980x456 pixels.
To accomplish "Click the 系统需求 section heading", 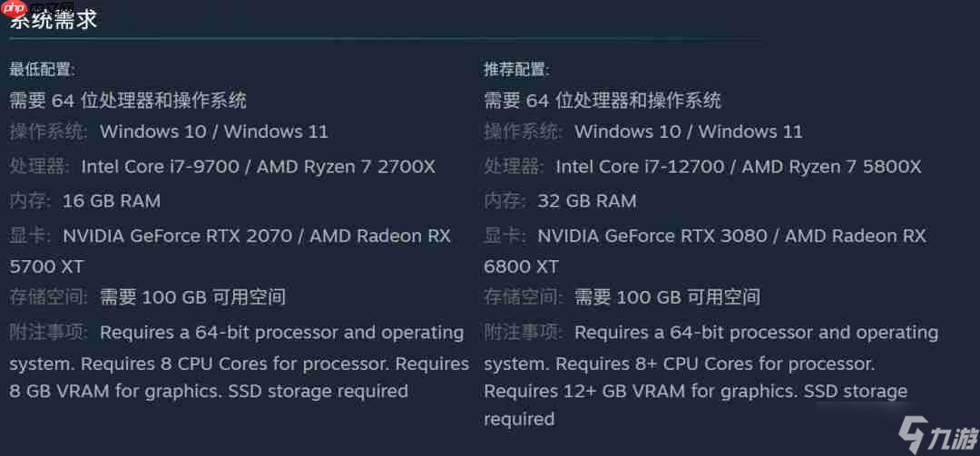I will click(x=54, y=19).
